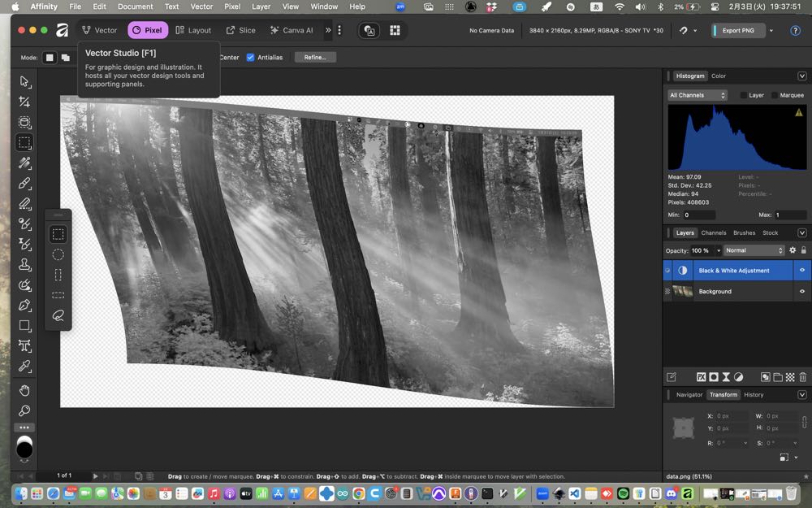Hide the Black & White Adjustment layer
This screenshot has width=812, height=508.
click(x=802, y=271)
